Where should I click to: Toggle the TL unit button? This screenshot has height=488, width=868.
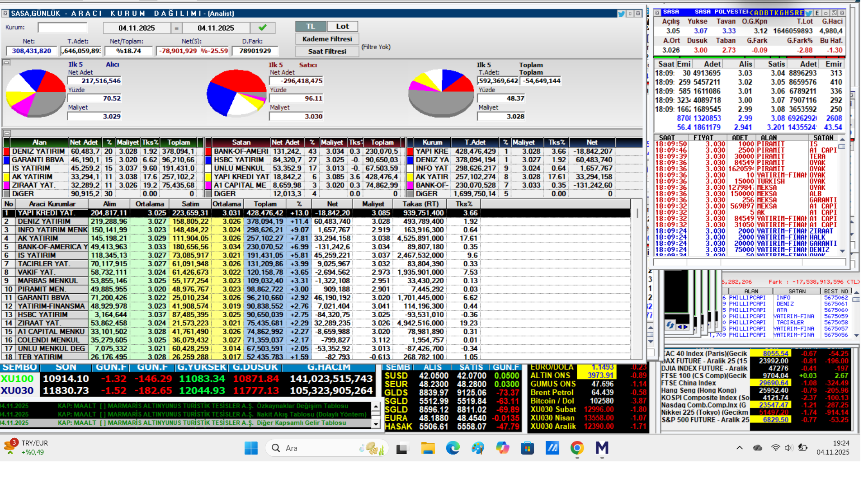click(310, 27)
